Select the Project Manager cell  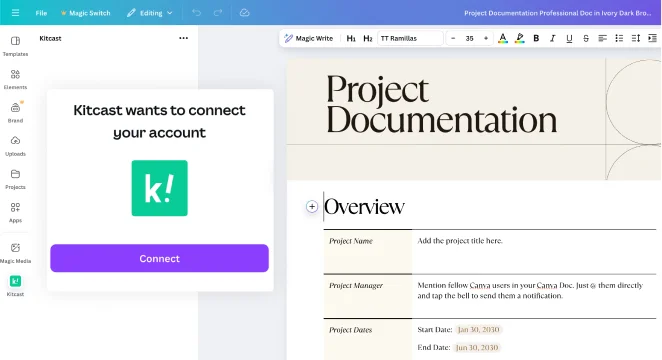[x=368, y=296]
